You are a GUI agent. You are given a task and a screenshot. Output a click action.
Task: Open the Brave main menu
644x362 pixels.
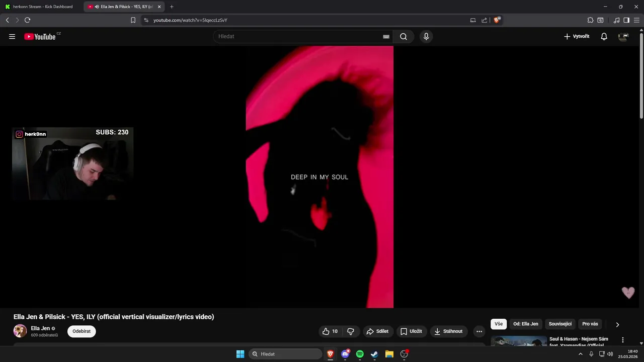pos(636,20)
